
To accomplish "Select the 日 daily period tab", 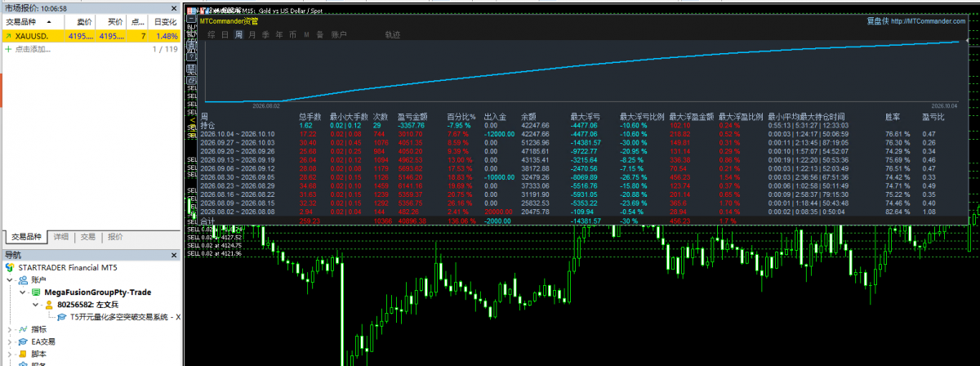I will click(225, 34).
